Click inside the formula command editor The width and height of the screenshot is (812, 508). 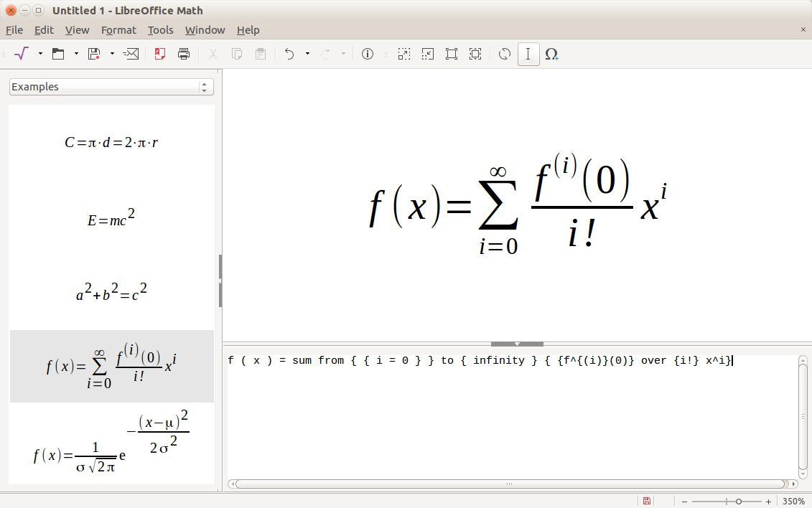click(x=512, y=416)
